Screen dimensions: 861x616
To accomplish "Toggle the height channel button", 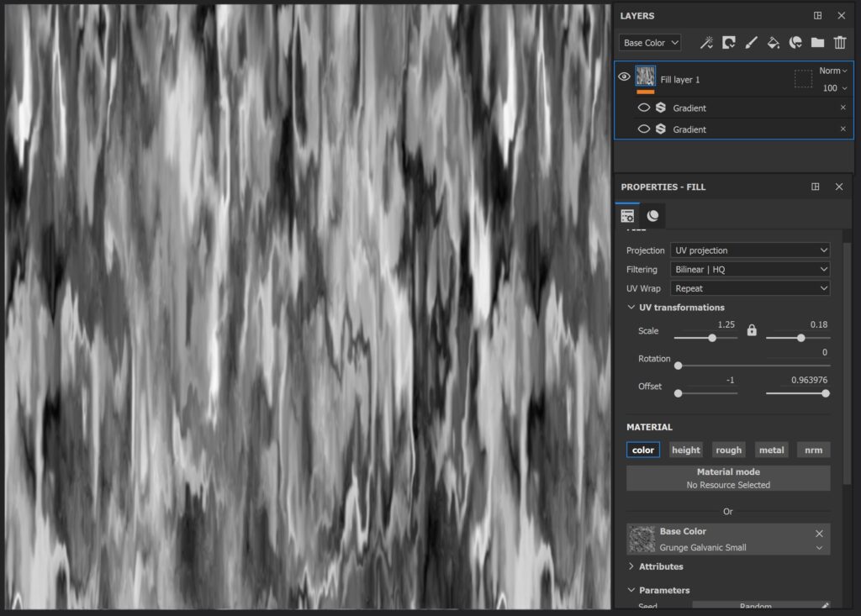I will click(686, 450).
